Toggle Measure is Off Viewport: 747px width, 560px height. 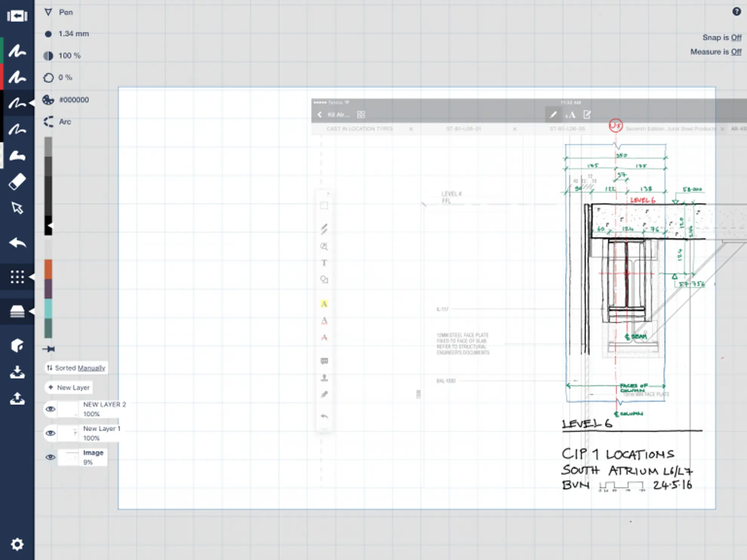click(716, 52)
